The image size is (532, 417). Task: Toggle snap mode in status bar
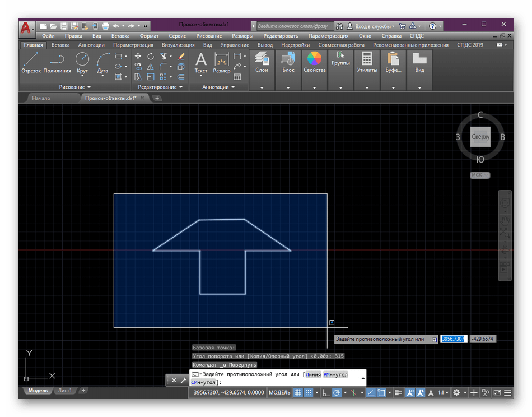point(309,393)
